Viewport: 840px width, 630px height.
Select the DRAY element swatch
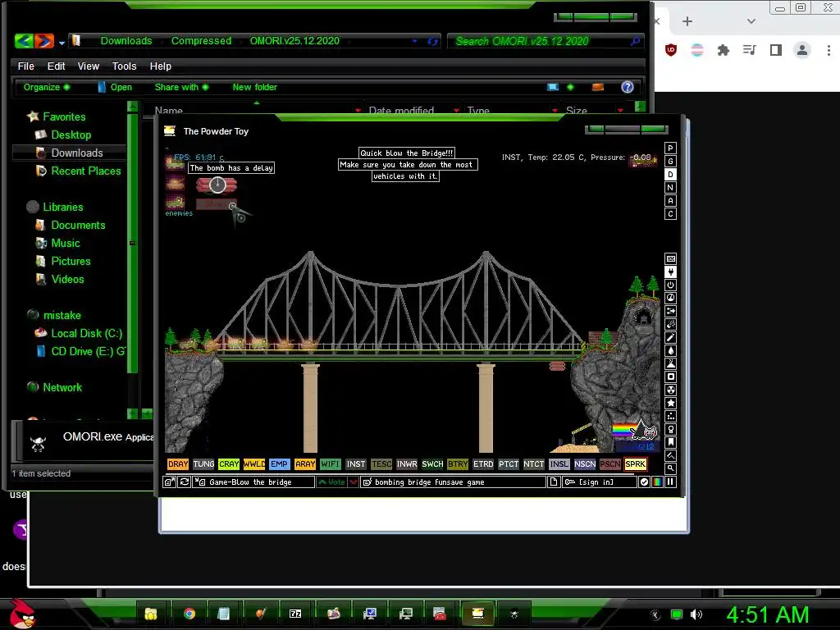[178, 464]
